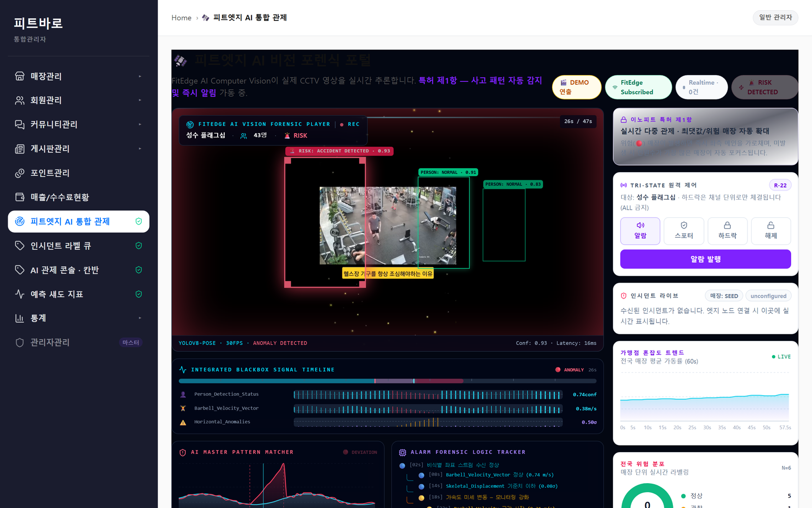Expand the 매장관리 submenu arrow

click(x=140, y=76)
